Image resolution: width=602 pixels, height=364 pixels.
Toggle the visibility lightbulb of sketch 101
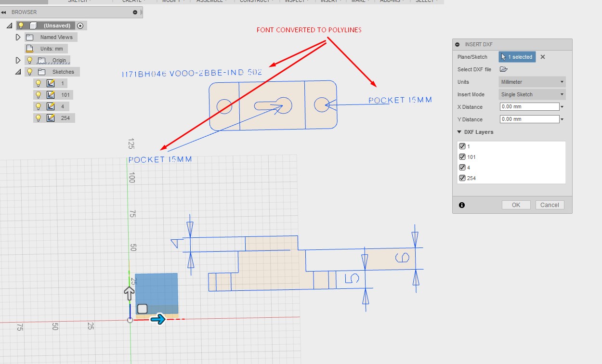click(39, 94)
